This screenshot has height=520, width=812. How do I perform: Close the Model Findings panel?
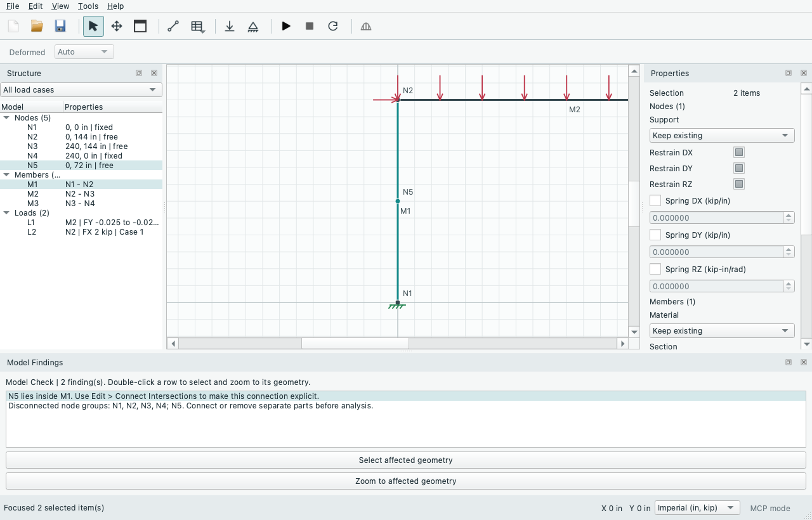[x=804, y=362]
